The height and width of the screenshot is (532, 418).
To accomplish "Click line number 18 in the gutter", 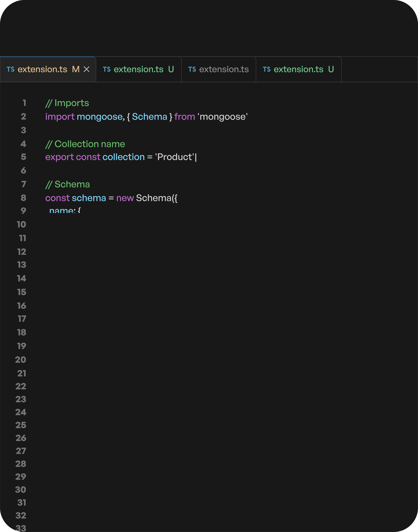I will point(22,332).
